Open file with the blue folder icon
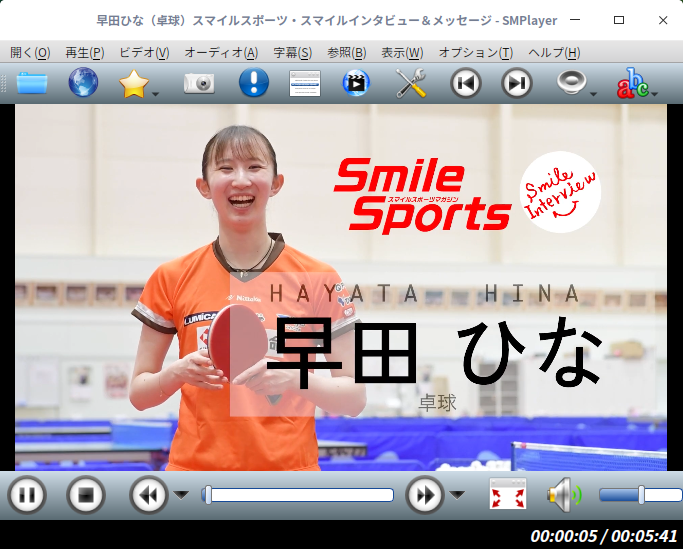This screenshot has height=549, width=683. click(x=32, y=83)
